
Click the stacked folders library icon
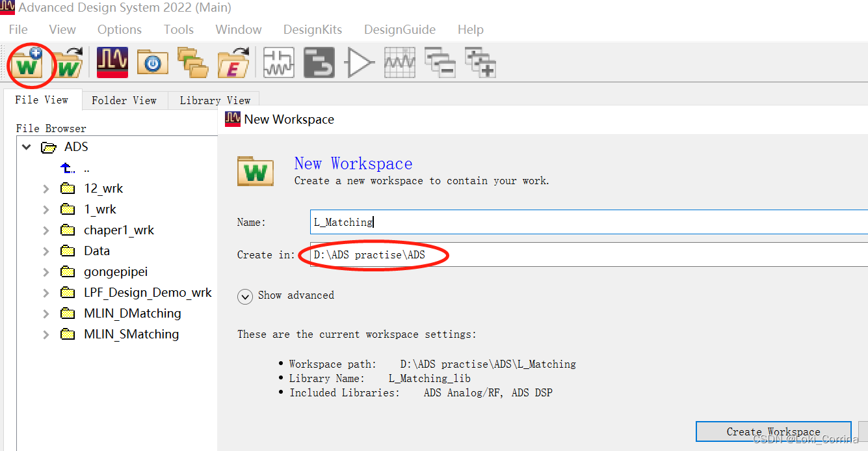(192, 62)
